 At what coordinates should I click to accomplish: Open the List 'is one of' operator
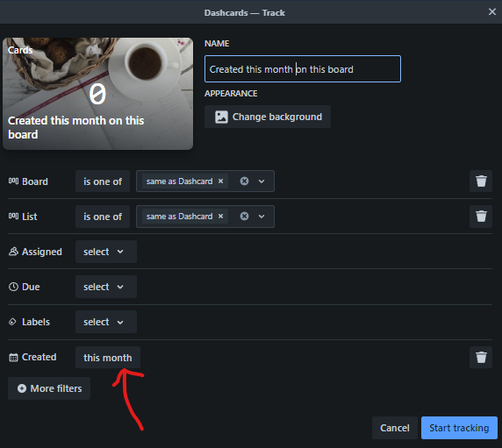point(103,217)
